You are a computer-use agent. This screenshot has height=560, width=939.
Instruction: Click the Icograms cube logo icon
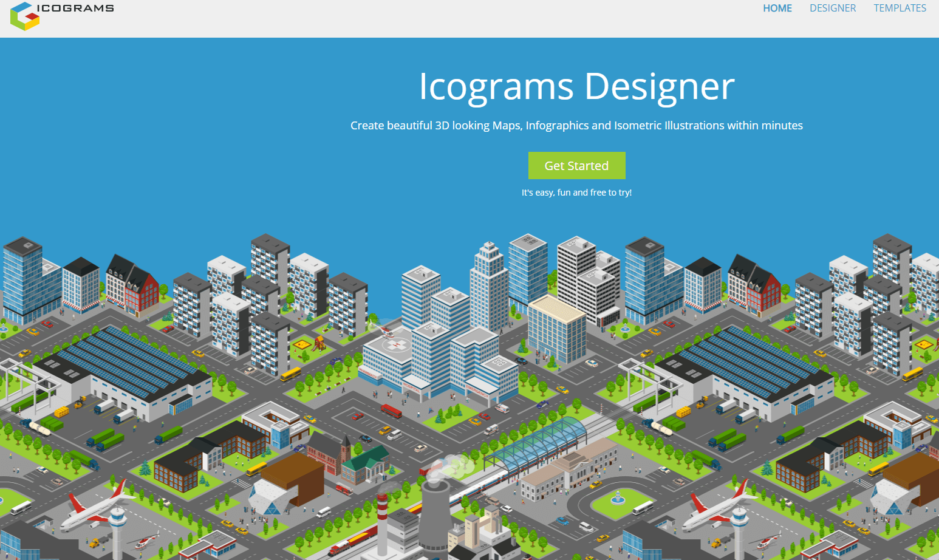pyautogui.click(x=24, y=16)
